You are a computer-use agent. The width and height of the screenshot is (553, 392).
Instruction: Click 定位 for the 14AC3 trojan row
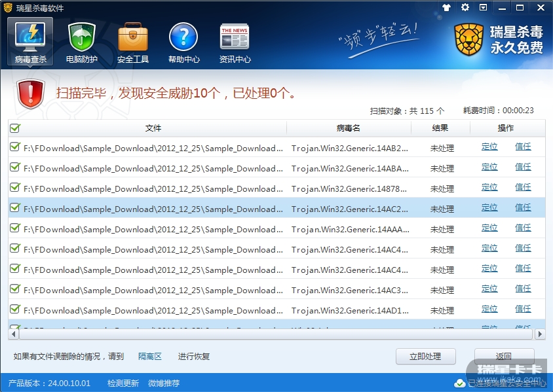tap(489, 289)
